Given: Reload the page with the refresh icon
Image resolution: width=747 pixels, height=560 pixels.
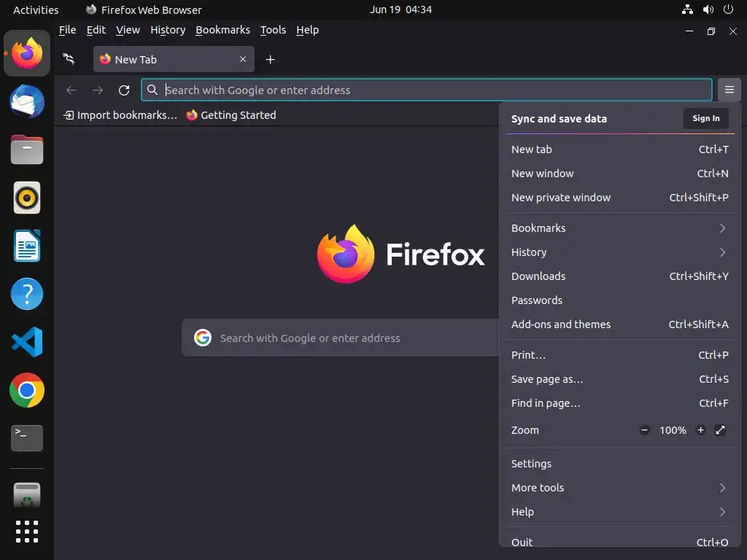Looking at the screenshot, I should 124,90.
